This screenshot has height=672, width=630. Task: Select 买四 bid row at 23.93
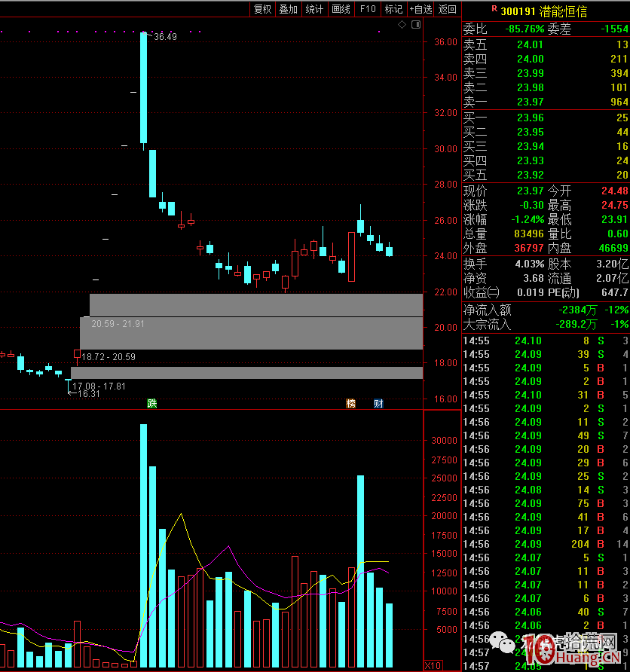click(546, 160)
